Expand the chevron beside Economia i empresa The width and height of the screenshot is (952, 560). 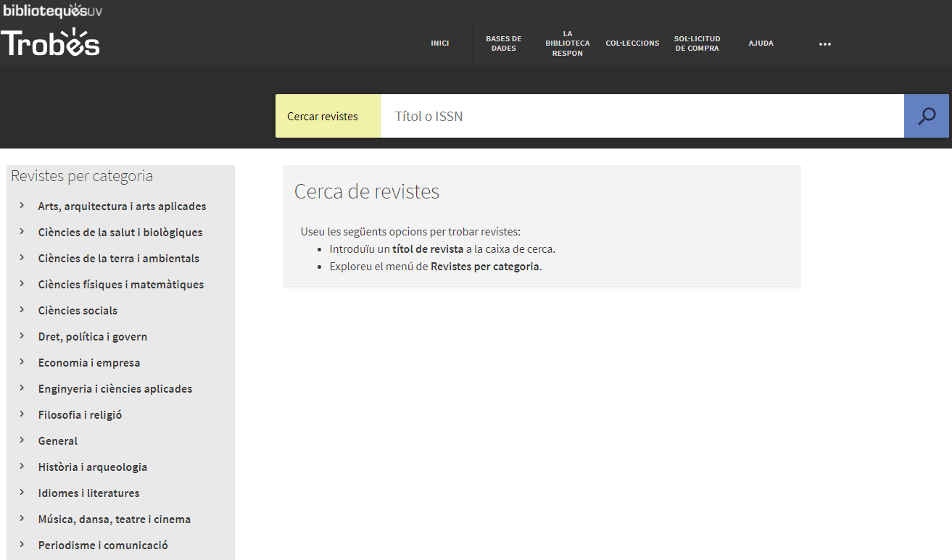[x=22, y=362]
